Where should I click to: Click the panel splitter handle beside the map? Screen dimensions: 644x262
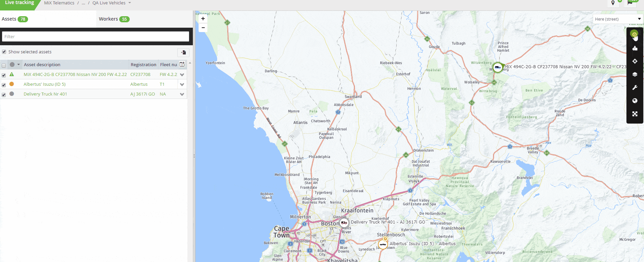point(194,156)
